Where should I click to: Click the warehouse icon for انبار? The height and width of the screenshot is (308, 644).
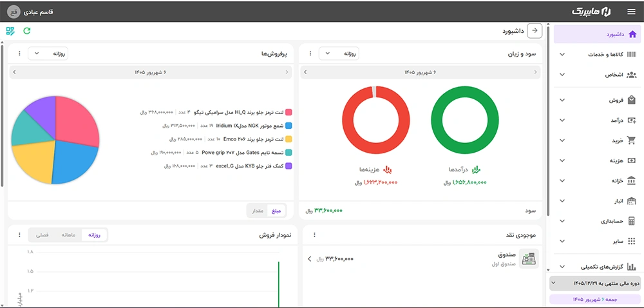pyautogui.click(x=632, y=201)
